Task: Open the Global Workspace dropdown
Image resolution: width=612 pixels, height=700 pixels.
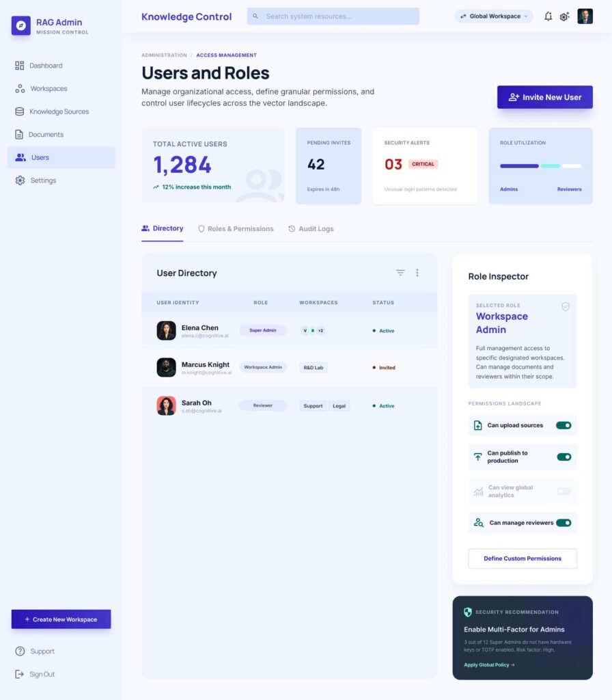Action: click(x=494, y=16)
